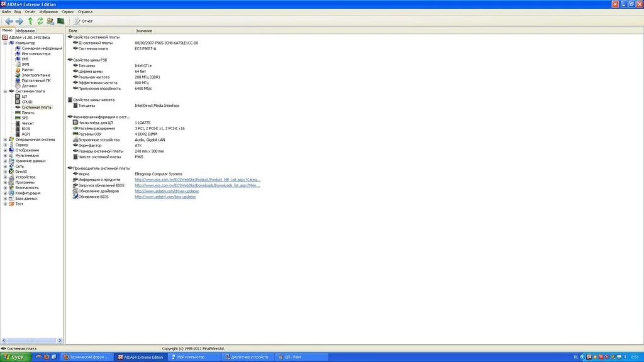Viewport: 644px width, 362px height.
Task: Select Конфигурация tree item
Action: [28, 193]
